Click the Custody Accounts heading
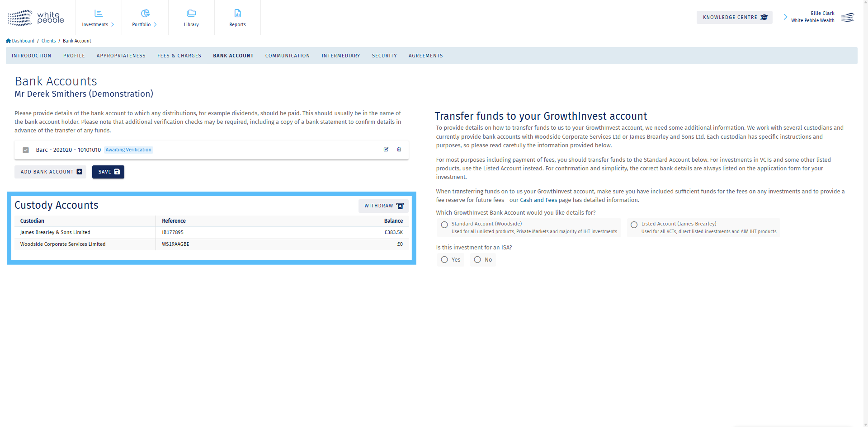 [x=57, y=205]
